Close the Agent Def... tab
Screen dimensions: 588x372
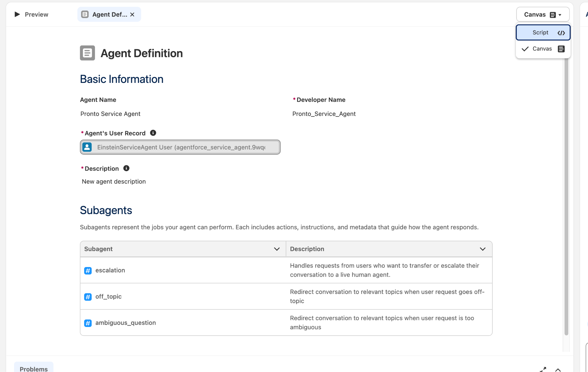click(x=132, y=14)
